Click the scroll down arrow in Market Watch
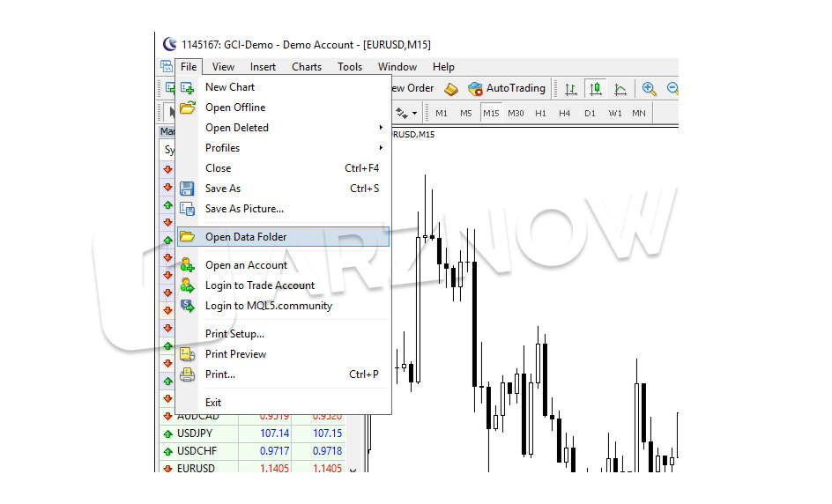Image resolution: width=832 pixels, height=504 pixels. 353,470
